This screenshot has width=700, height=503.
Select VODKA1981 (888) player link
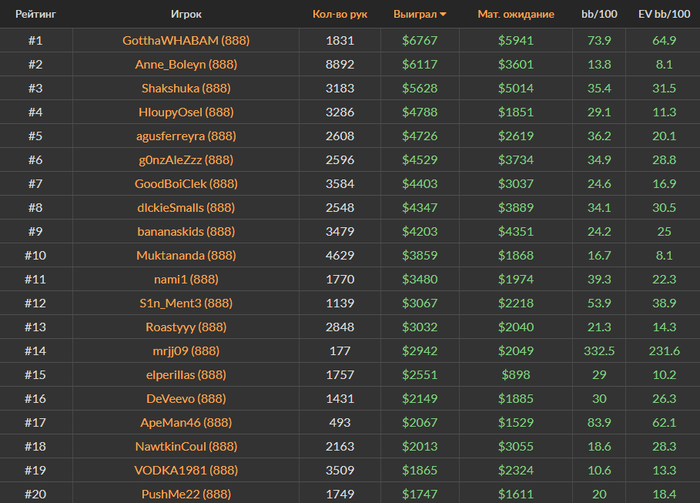click(x=185, y=470)
